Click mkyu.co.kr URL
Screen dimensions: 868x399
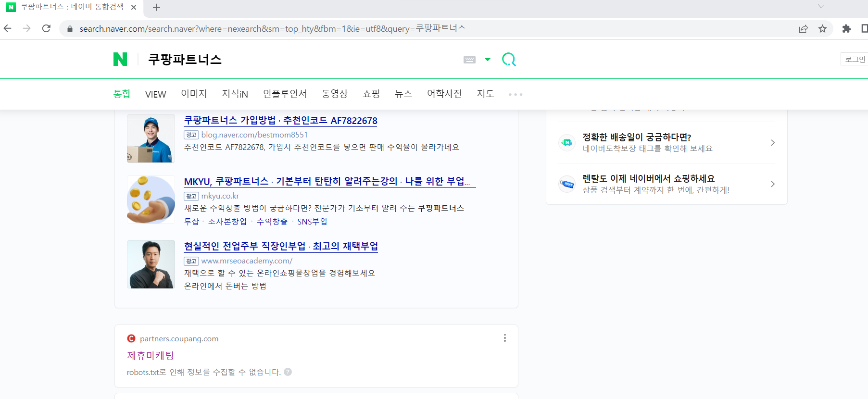(220, 196)
